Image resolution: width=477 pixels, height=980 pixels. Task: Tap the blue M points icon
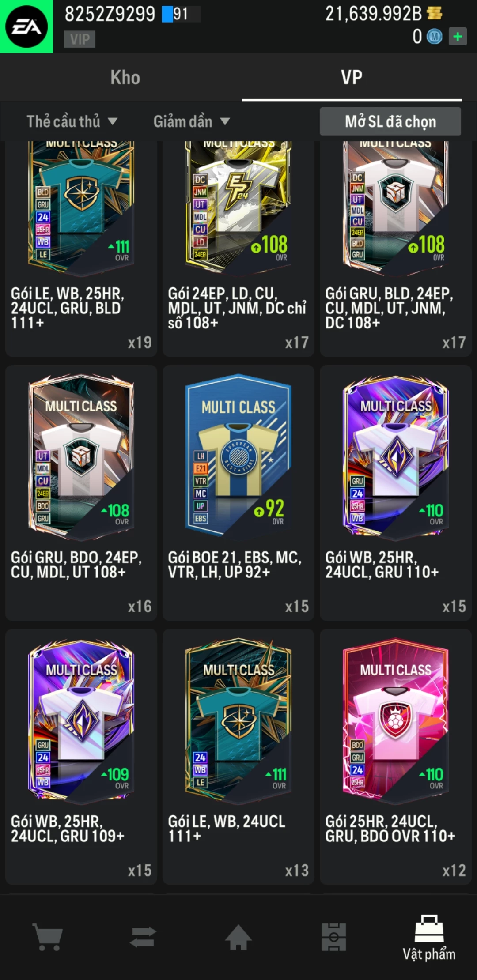pyautogui.click(x=434, y=37)
